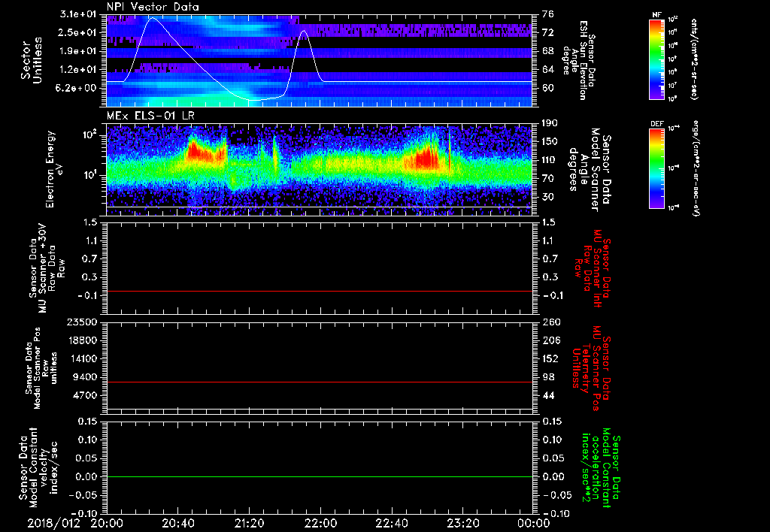Click the 20:00 time axis label

pyautogui.click(x=107, y=523)
